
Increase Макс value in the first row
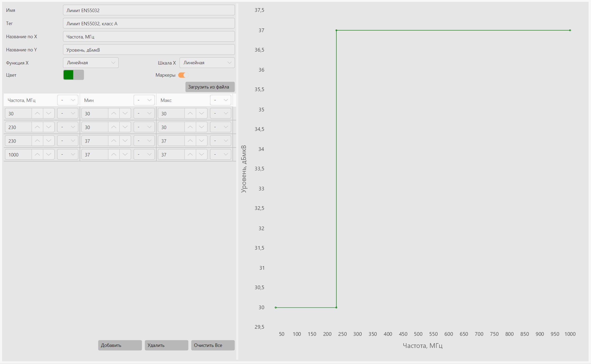coord(190,113)
